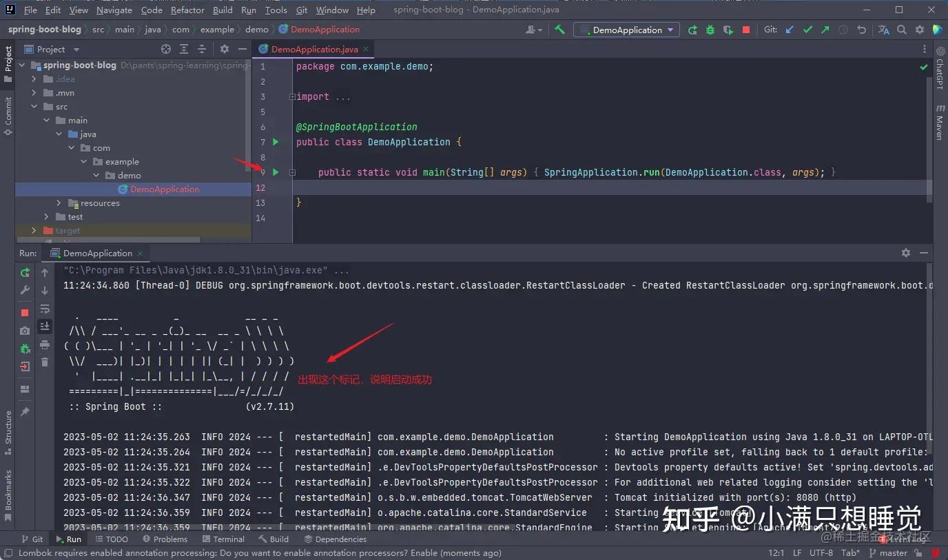Clear console with the trash icon
The height and width of the screenshot is (560, 948).
[x=45, y=362]
